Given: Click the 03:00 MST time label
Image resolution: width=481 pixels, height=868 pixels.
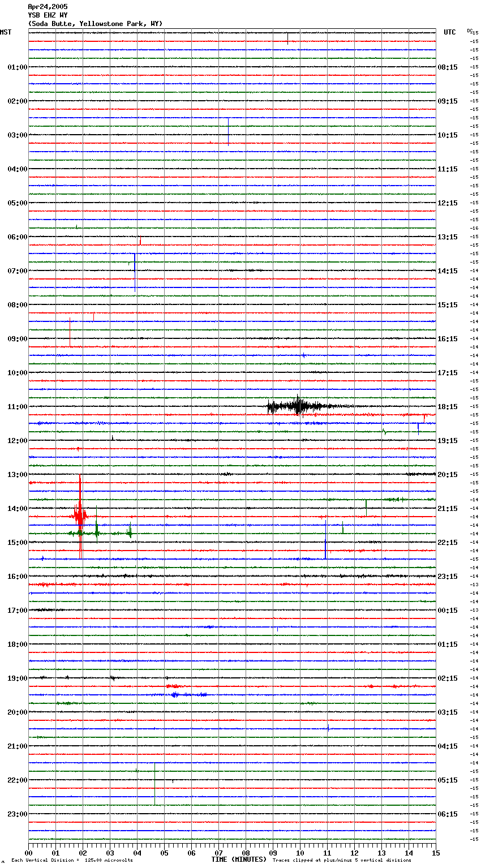Looking at the screenshot, I should 17,135.
